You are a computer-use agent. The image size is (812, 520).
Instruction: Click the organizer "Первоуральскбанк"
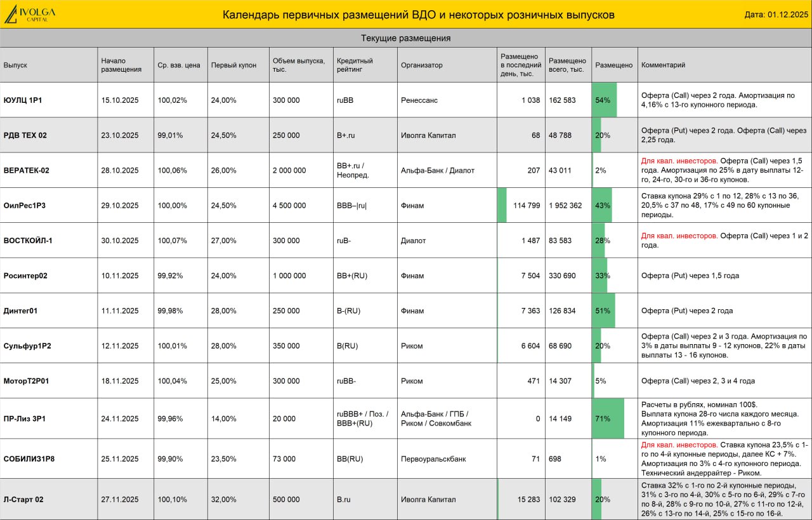point(433,458)
